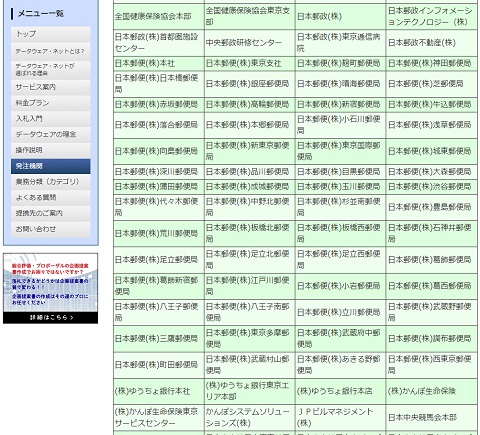Select 日本郵政インフォメーションテクノロジー(株) cell
The image size is (480, 435).
432,16
